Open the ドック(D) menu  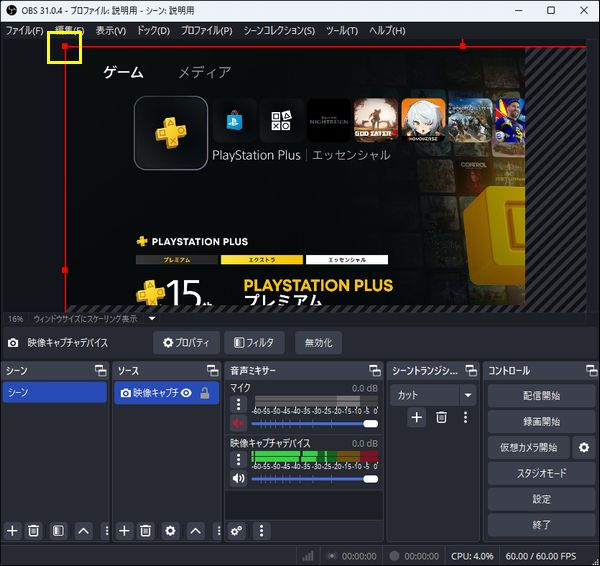pyautogui.click(x=153, y=31)
